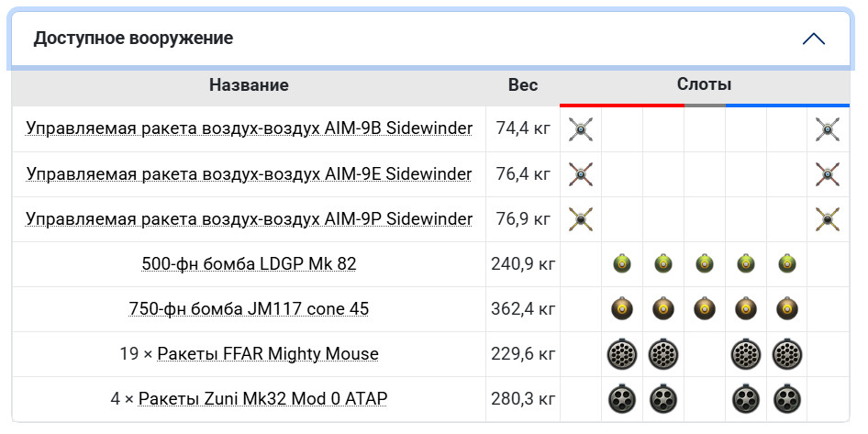Click JM117 bomb icon in sixth slot
Viewport: 868px width, 434px height.
tap(786, 309)
